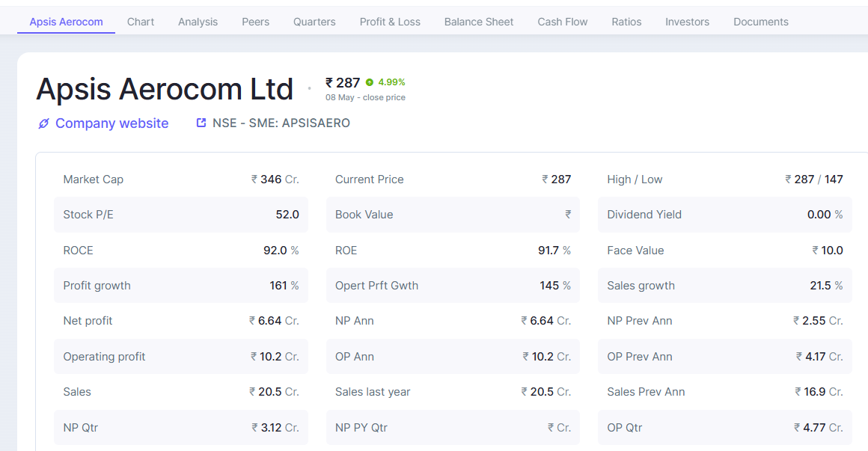Click the 0.00 % dividend yield value
The image size is (868, 451).
point(825,215)
